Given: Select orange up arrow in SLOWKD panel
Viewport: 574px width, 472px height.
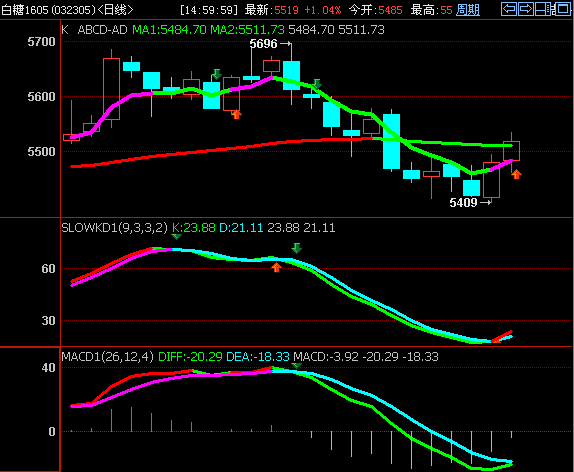Looking at the screenshot, I should 276,267.
